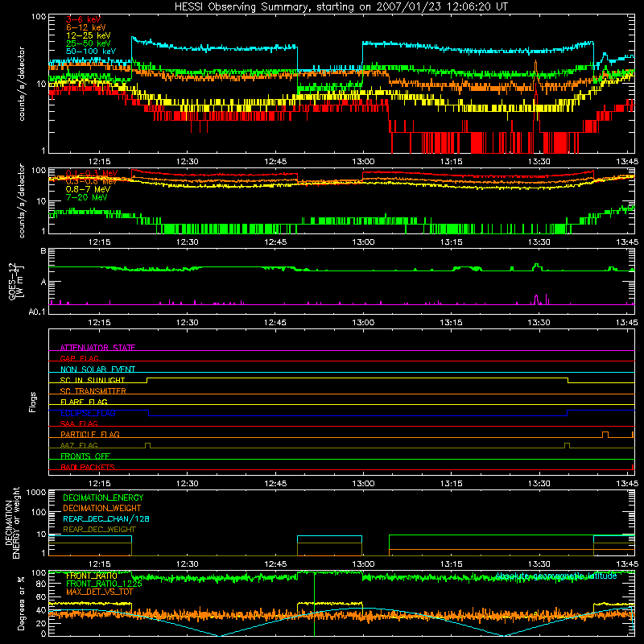Click the DECIMATION_WEIGHT legend label
The image size is (644, 644).
pos(102,508)
